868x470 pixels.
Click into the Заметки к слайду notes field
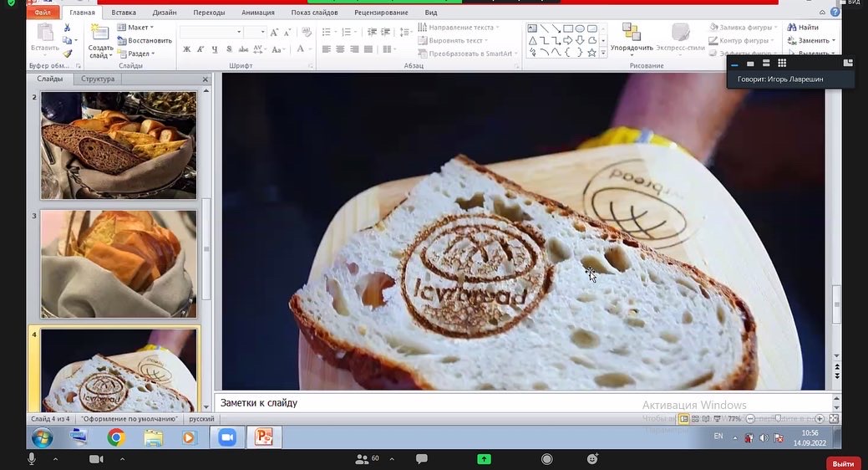(523, 403)
